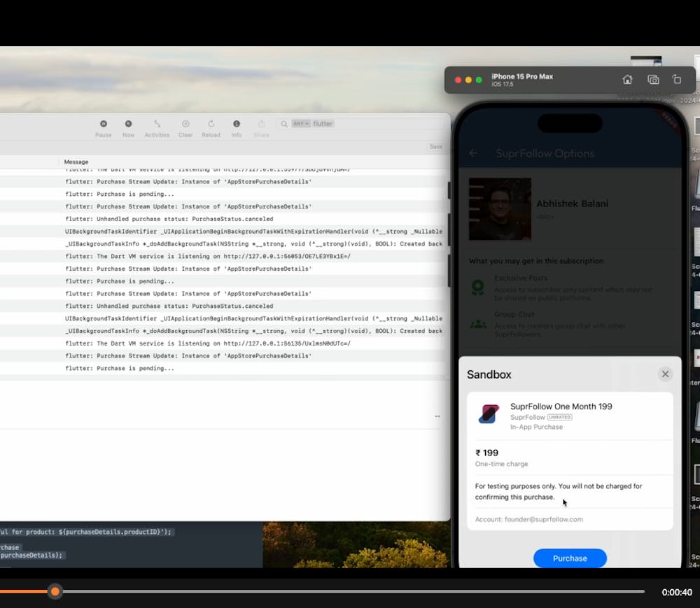This screenshot has height=608, width=700.
Task: Click the search magnifier icon in Console
Action: click(284, 124)
